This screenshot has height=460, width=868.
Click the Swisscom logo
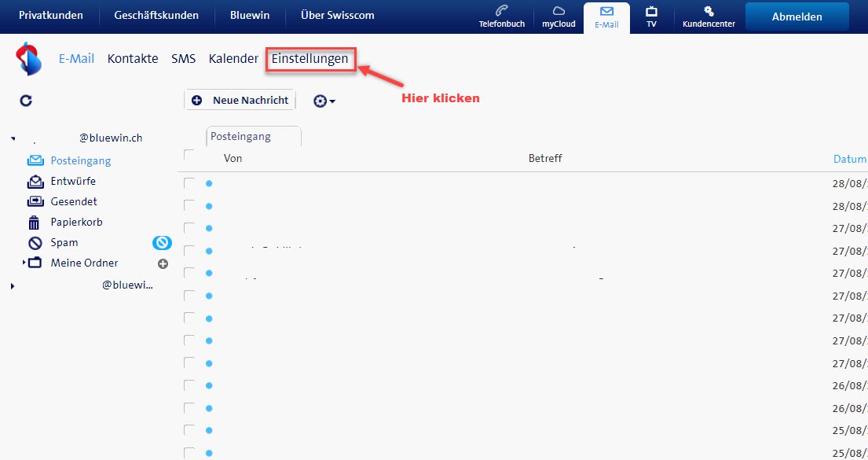[28, 59]
